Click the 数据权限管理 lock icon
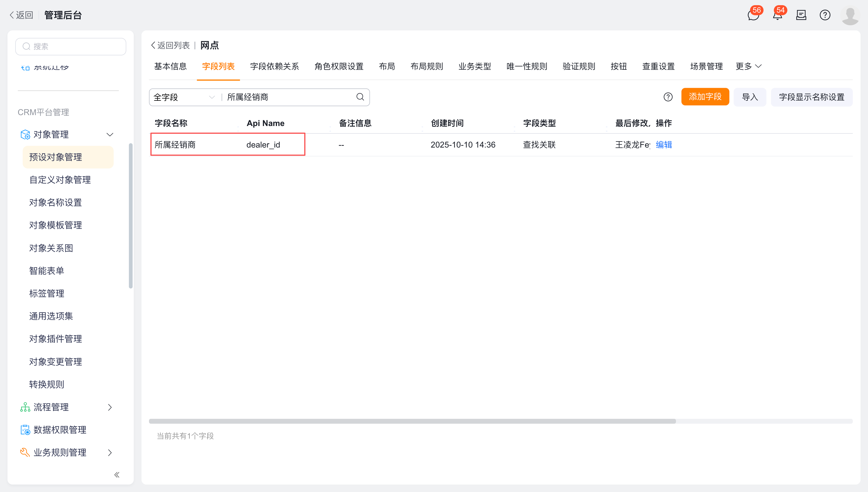This screenshot has width=868, height=492. coord(25,430)
